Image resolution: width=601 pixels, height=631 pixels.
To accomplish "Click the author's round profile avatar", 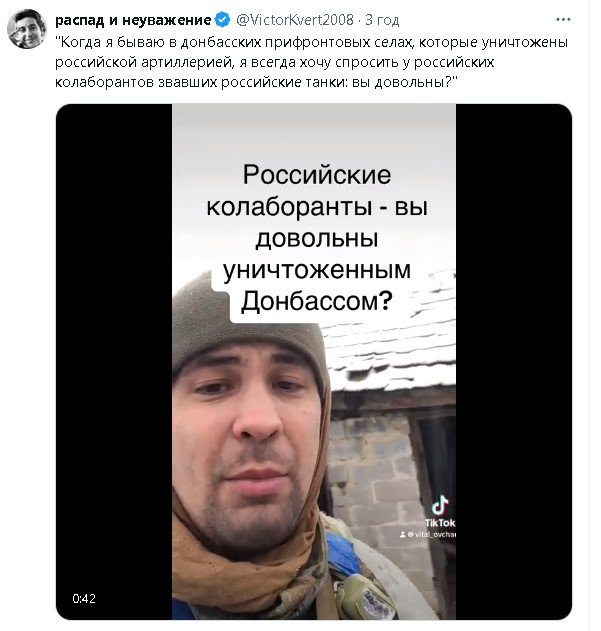I will (x=26, y=29).
